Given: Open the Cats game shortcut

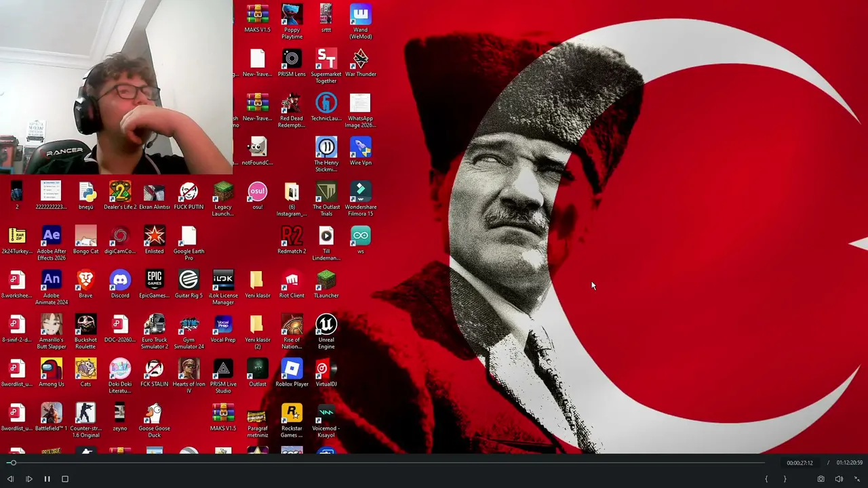Looking at the screenshot, I should coord(85,373).
